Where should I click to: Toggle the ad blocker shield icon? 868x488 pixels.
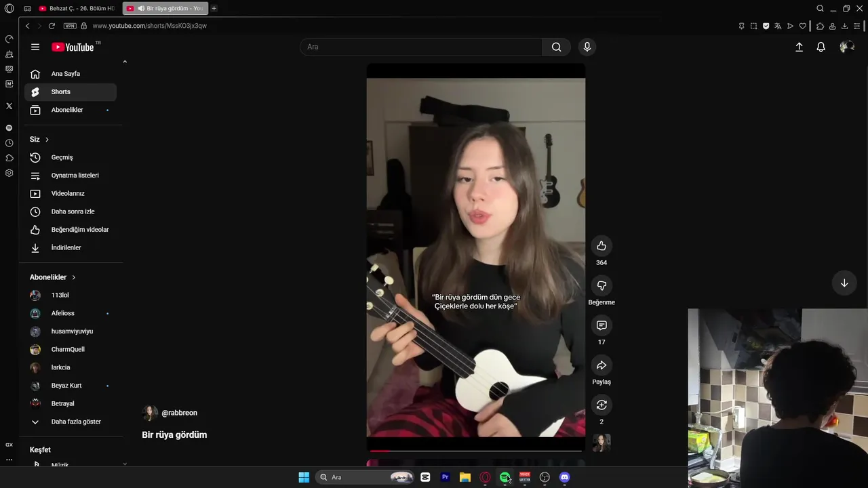[766, 26]
